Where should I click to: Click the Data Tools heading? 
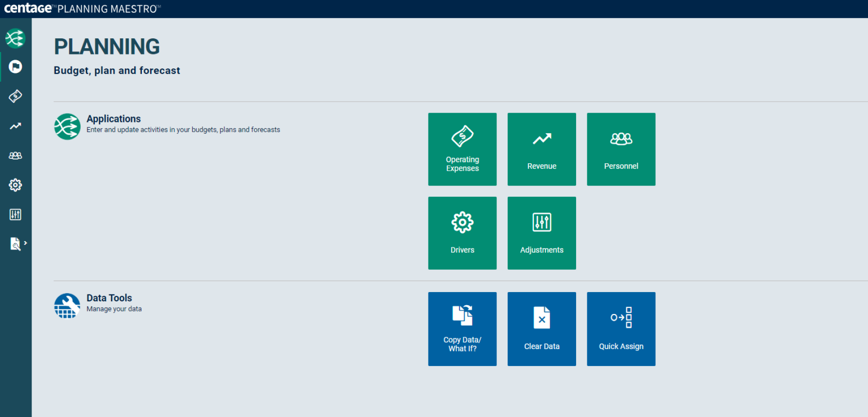[x=109, y=298]
